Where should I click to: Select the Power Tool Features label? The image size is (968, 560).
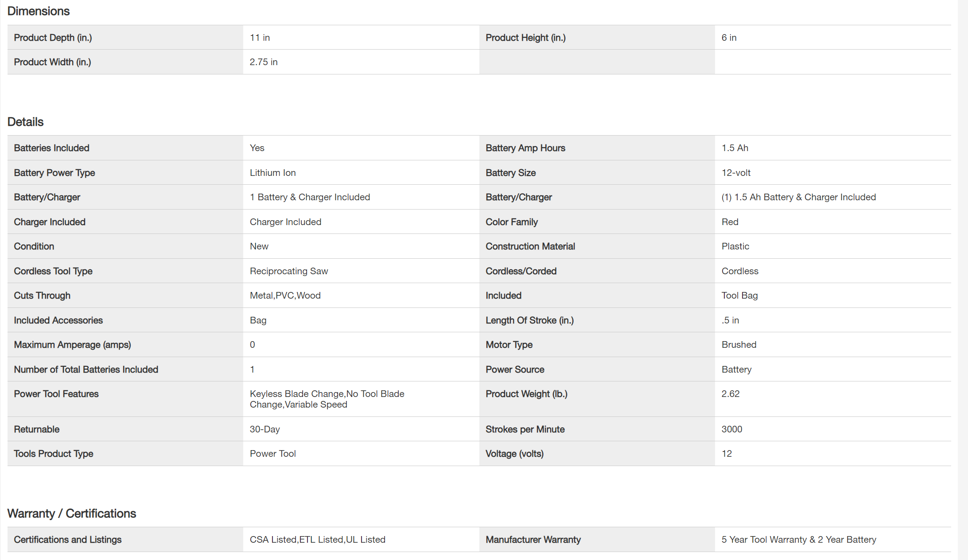point(56,394)
